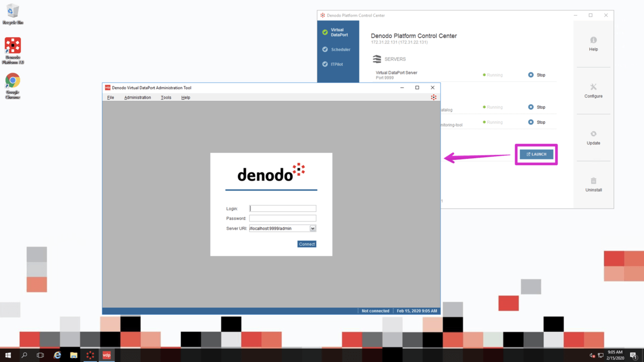This screenshot has height=362, width=644.
Task: Switch to Denodo Control Center taskbar icon
Action: (x=90, y=355)
